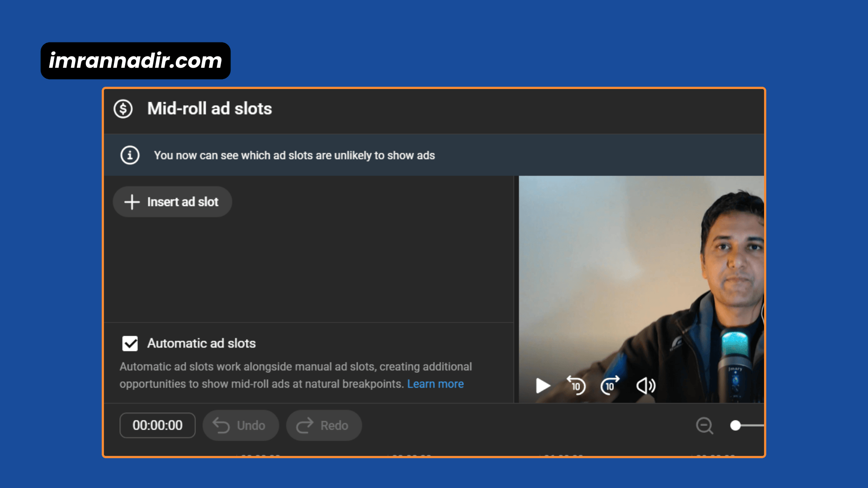Click the ad slots notification banner message

pyautogui.click(x=294, y=155)
